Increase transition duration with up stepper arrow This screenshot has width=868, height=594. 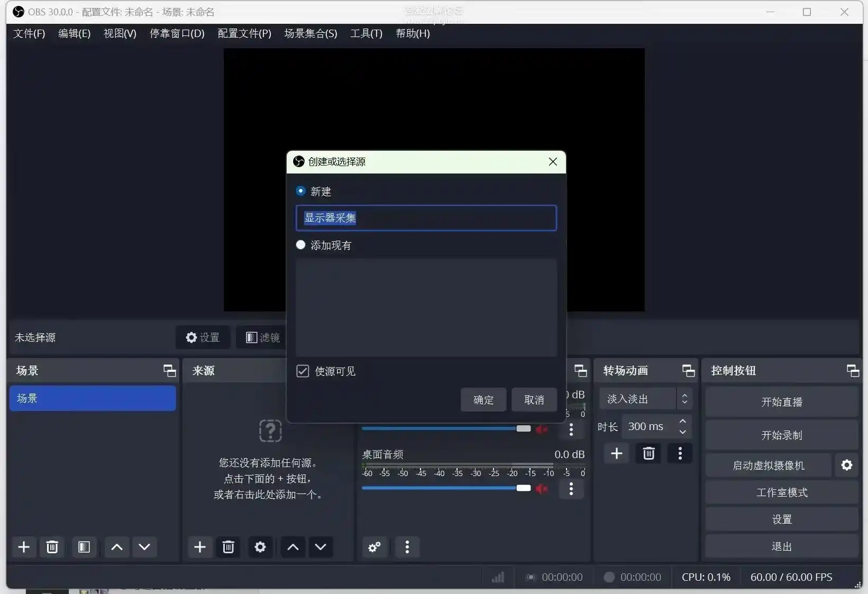682,422
